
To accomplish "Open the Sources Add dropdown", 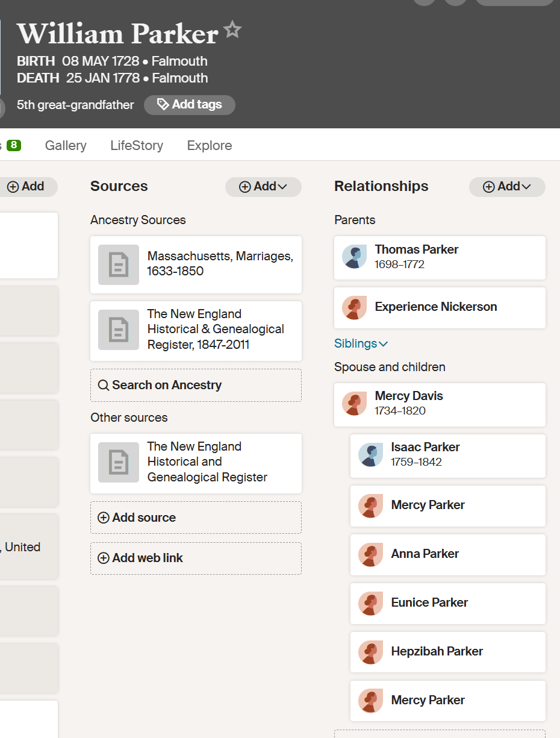I will click(263, 187).
